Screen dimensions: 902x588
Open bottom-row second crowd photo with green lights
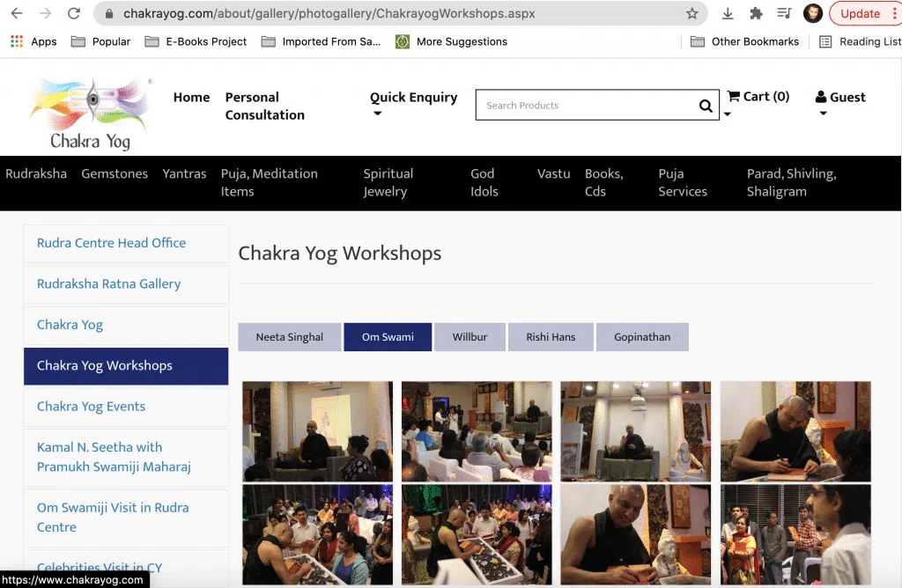pyautogui.click(x=477, y=534)
